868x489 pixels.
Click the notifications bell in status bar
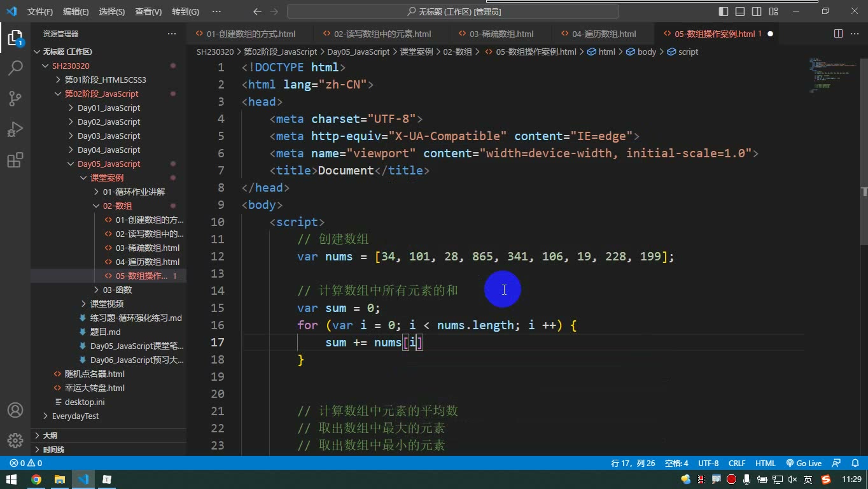click(855, 464)
